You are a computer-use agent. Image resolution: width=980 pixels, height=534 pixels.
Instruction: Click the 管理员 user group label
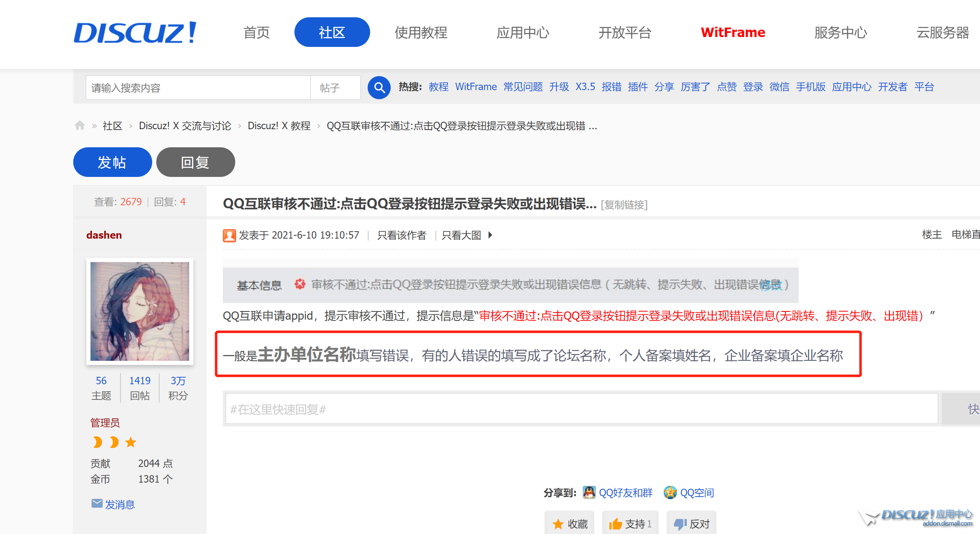click(x=105, y=423)
